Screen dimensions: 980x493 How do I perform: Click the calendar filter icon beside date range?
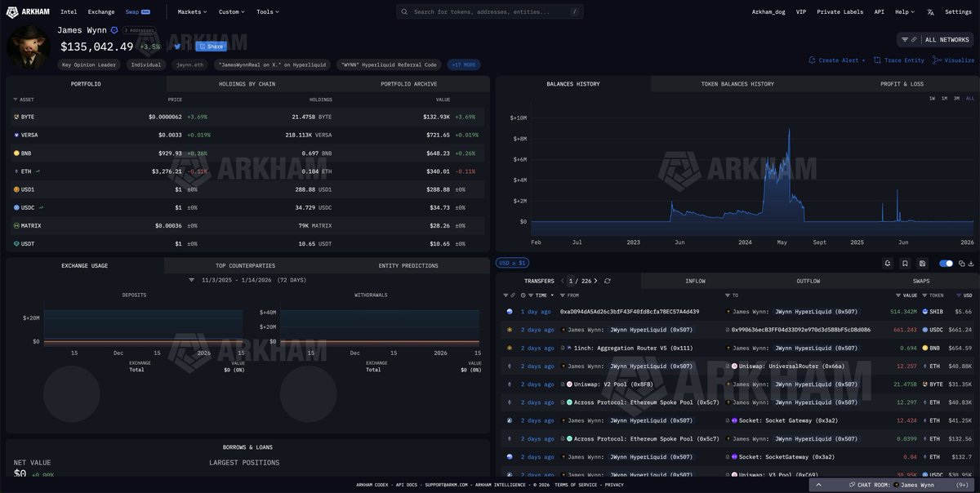click(x=192, y=280)
